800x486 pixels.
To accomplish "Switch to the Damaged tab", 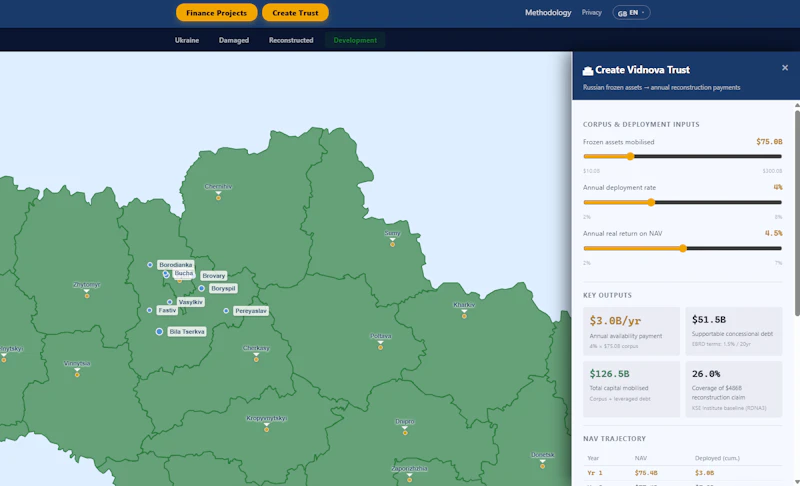I will pyautogui.click(x=234, y=40).
